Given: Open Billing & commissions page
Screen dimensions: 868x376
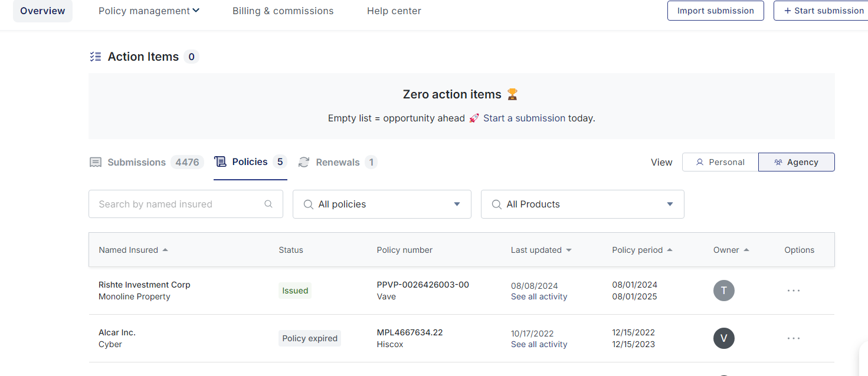Looking at the screenshot, I should 283,11.
